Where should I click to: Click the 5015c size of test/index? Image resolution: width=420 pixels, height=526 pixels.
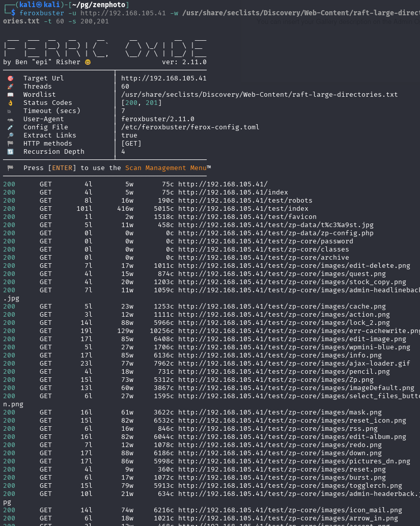[164, 209]
